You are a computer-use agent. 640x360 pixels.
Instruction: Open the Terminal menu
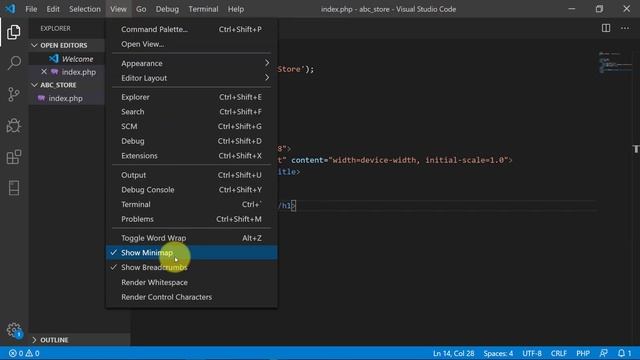coord(203,9)
